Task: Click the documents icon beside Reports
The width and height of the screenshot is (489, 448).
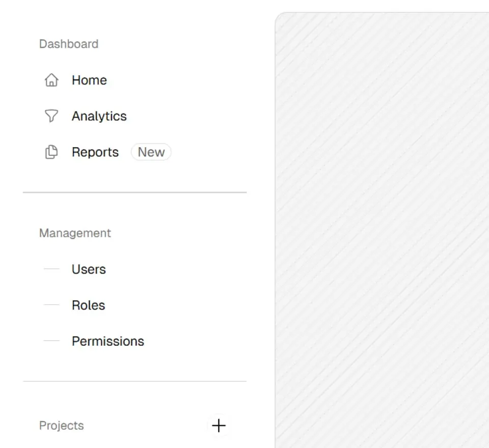Action: tap(51, 152)
